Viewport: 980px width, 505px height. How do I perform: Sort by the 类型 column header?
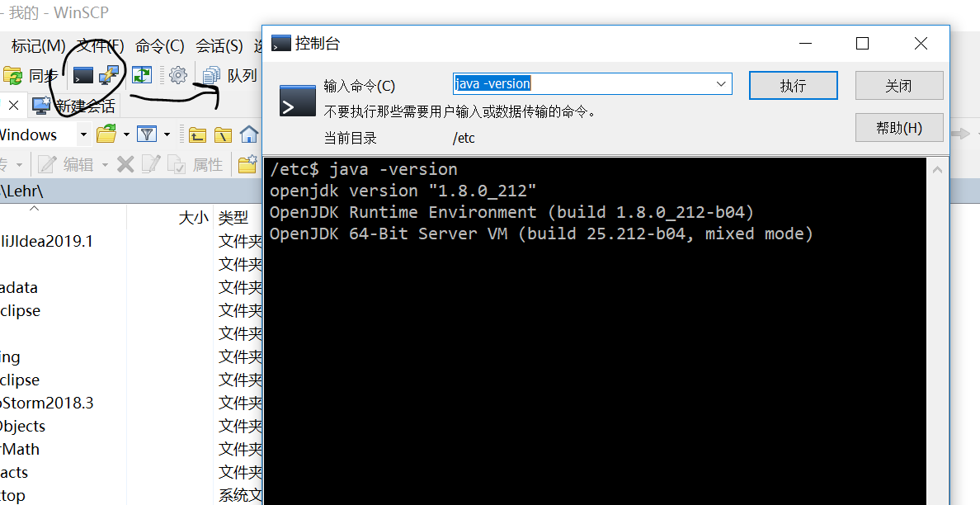(x=233, y=218)
